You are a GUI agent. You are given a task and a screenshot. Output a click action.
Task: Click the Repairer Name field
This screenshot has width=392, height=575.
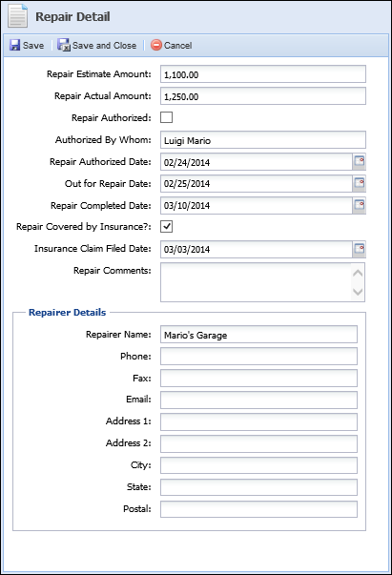click(258, 335)
